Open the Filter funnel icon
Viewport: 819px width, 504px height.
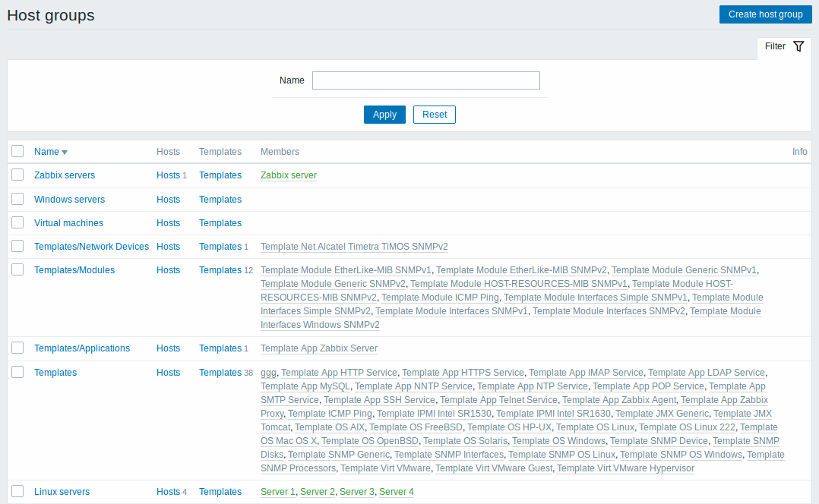pyautogui.click(x=798, y=46)
